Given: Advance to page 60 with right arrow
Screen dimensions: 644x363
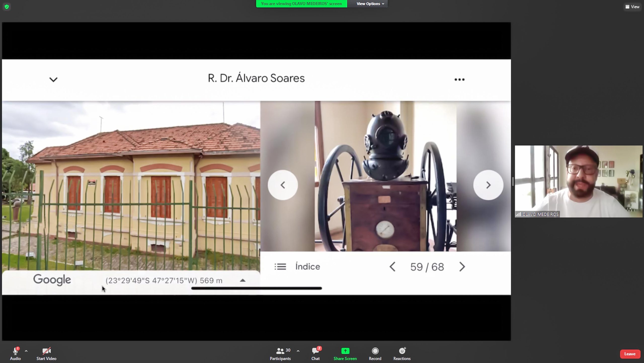Looking at the screenshot, I should pyautogui.click(x=462, y=267).
